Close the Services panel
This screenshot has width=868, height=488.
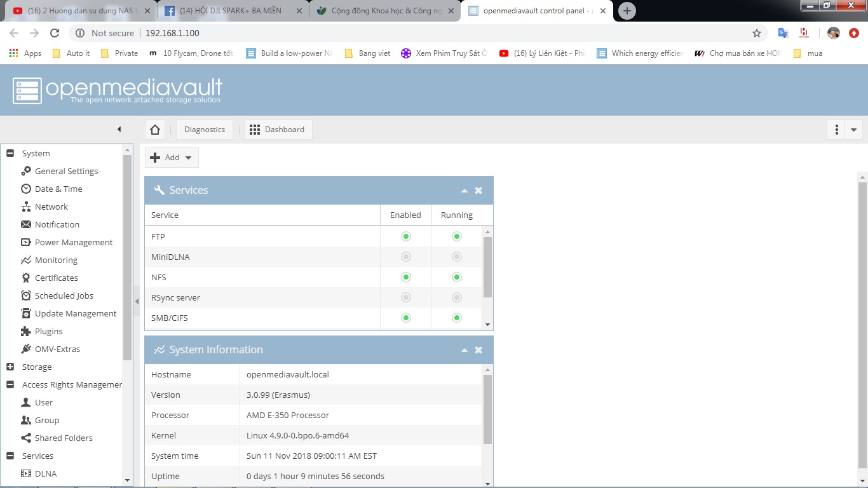(x=478, y=191)
